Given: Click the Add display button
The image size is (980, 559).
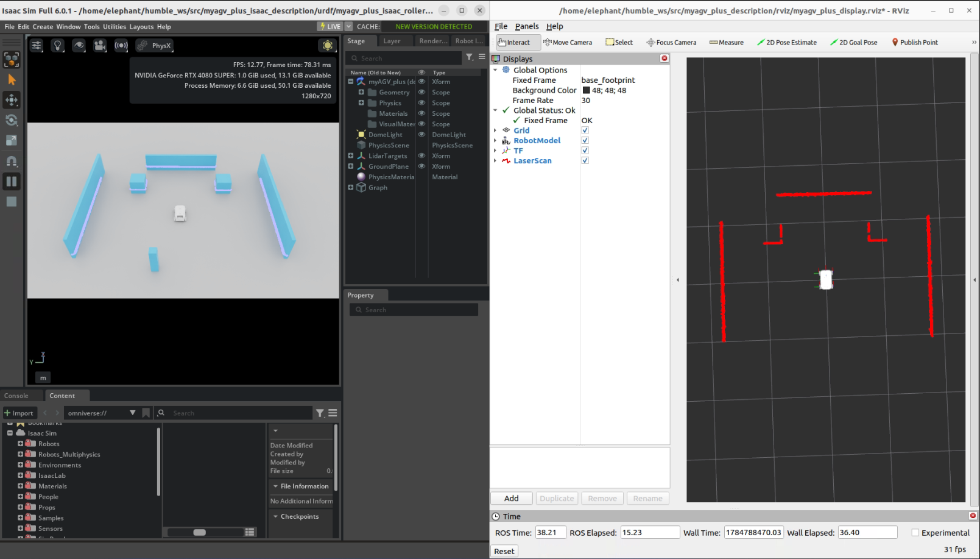Looking at the screenshot, I should [512, 499].
